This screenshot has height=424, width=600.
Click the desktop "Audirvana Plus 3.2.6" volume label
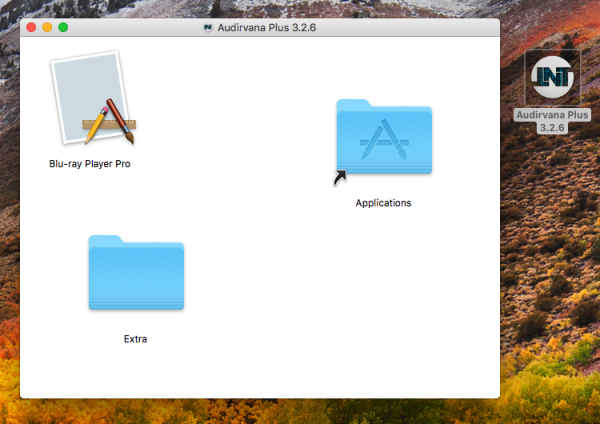click(x=552, y=121)
